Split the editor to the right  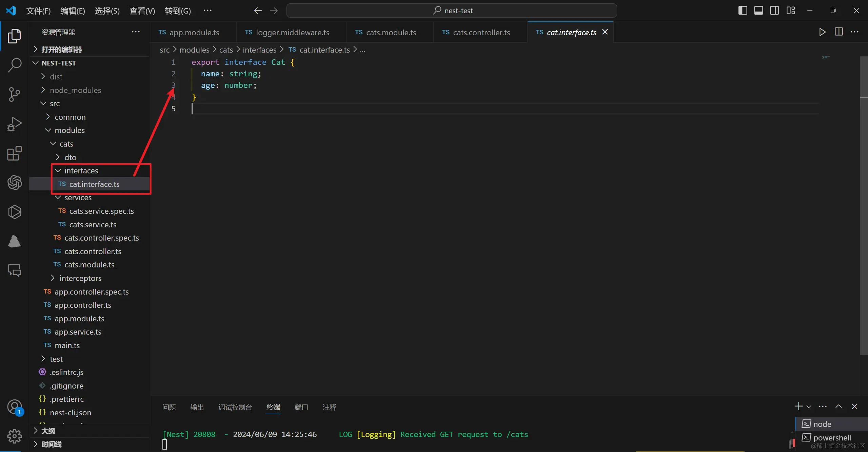tap(839, 32)
